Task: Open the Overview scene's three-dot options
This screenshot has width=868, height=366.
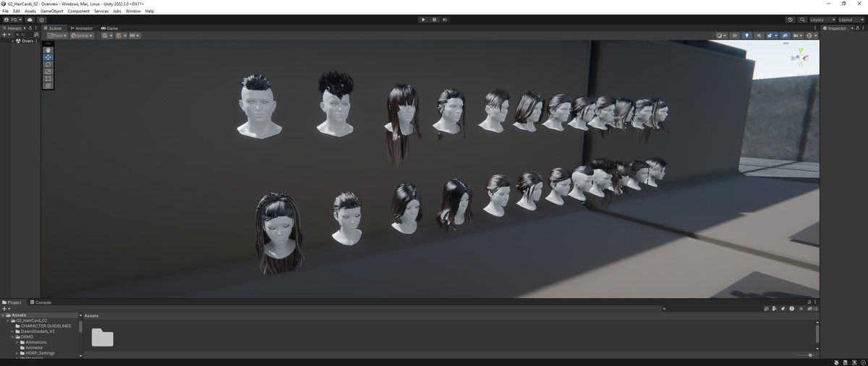Action: click(x=36, y=41)
